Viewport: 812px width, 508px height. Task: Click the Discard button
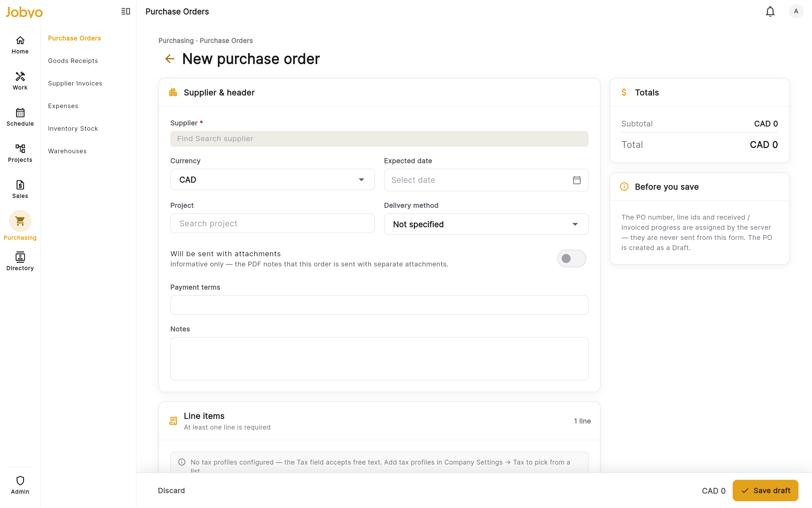coord(171,491)
